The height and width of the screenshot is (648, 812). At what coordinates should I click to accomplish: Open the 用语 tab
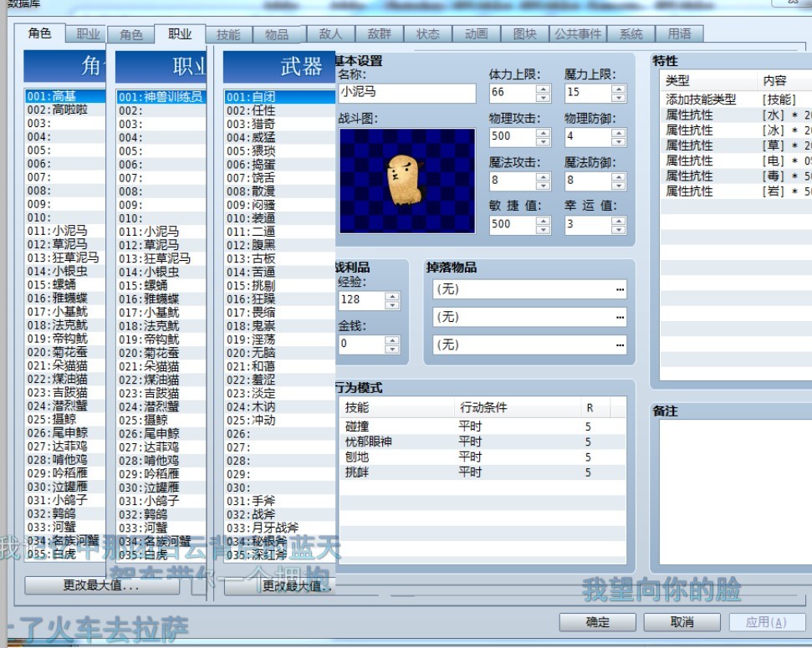pyautogui.click(x=679, y=33)
